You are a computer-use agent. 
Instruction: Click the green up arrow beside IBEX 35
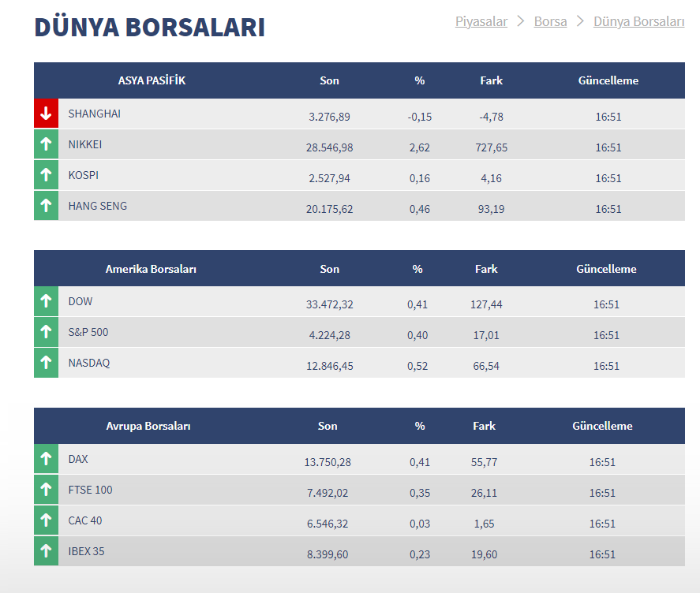(46, 551)
